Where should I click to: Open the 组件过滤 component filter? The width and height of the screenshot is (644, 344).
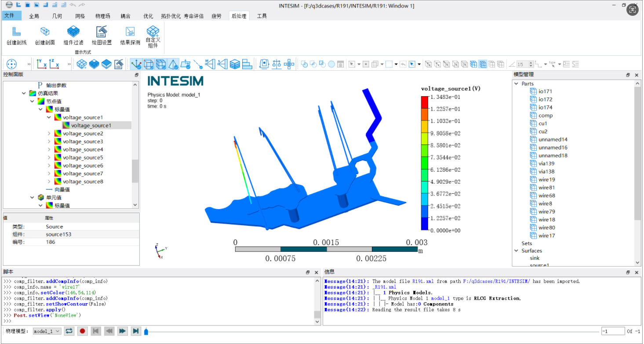73,36
